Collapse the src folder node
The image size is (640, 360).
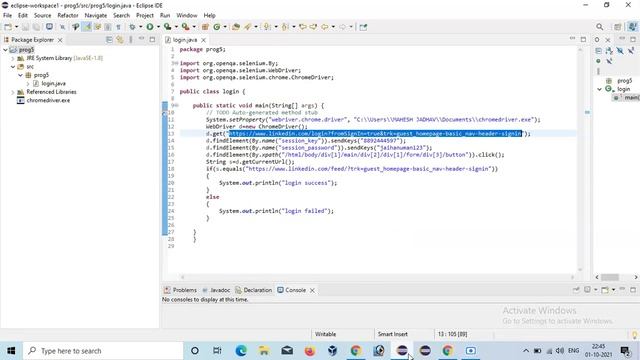pyautogui.click(x=13, y=67)
